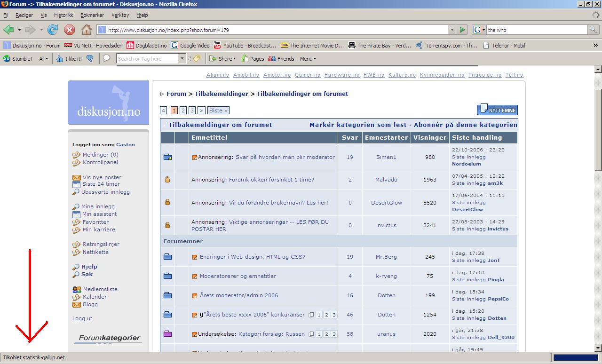Click the new-post arrow icon beside 'Svar på hvordan man blir moderator'

(195, 158)
